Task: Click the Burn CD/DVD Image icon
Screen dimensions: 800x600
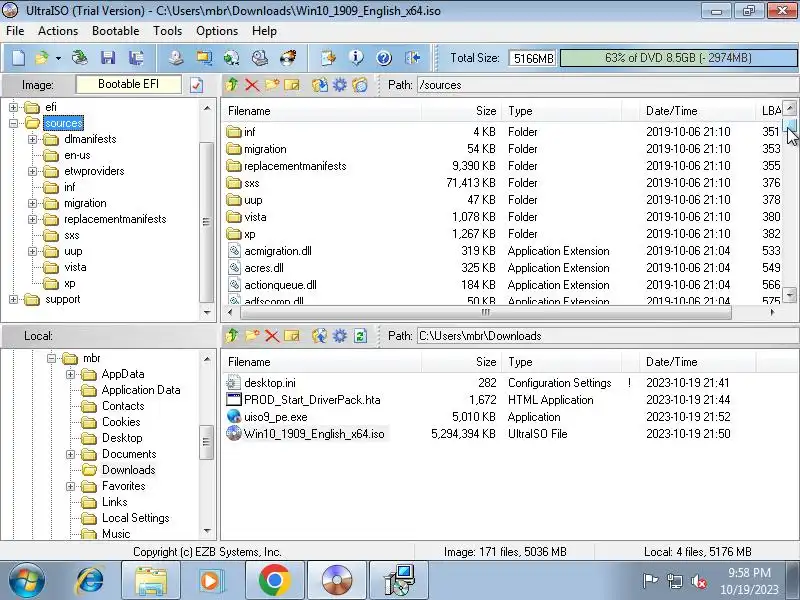Action: click(288, 58)
